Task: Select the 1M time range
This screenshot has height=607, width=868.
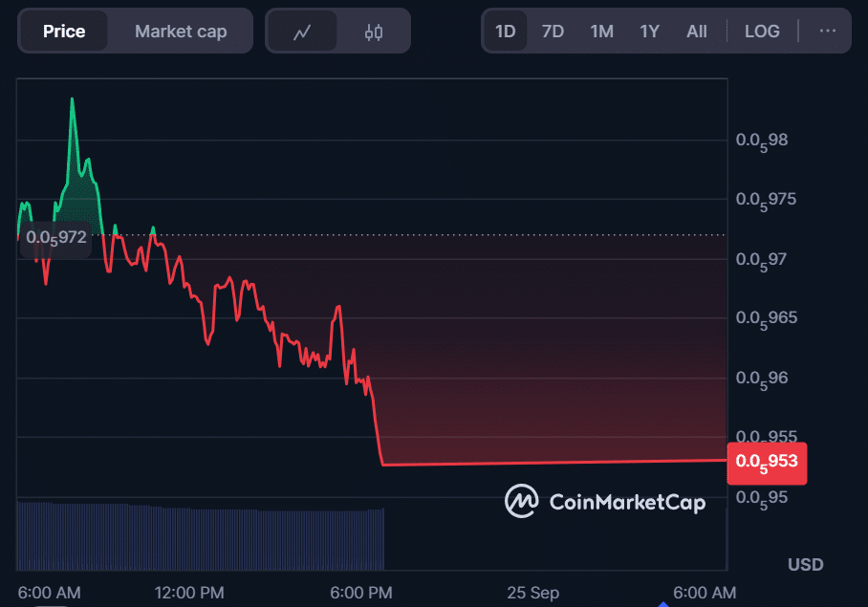Action: click(601, 32)
